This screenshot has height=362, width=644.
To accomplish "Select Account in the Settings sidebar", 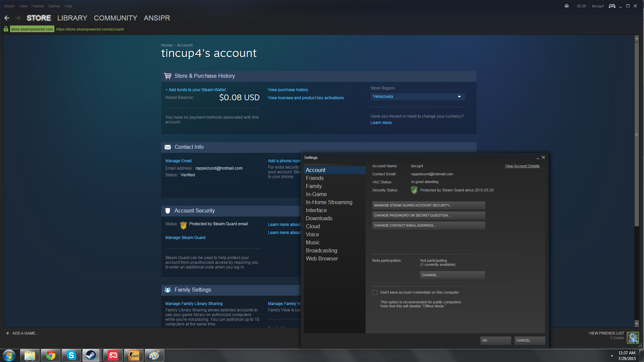I will point(334,170).
